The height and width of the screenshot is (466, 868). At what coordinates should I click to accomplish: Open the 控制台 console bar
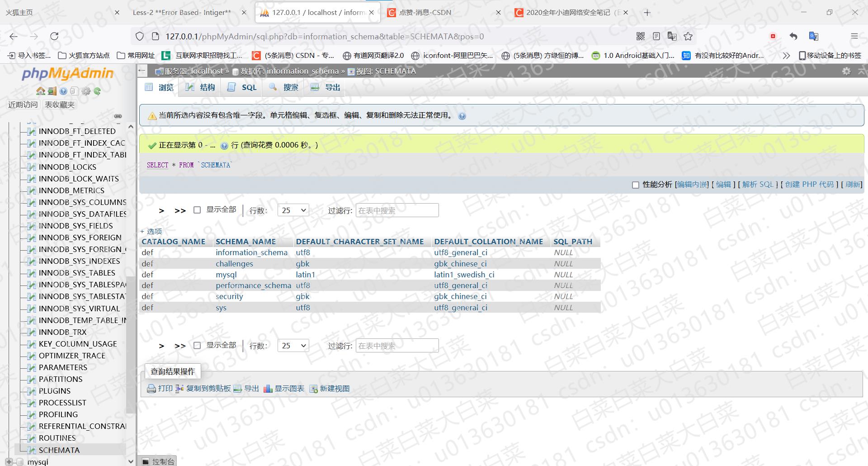pyautogui.click(x=158, y=461)
